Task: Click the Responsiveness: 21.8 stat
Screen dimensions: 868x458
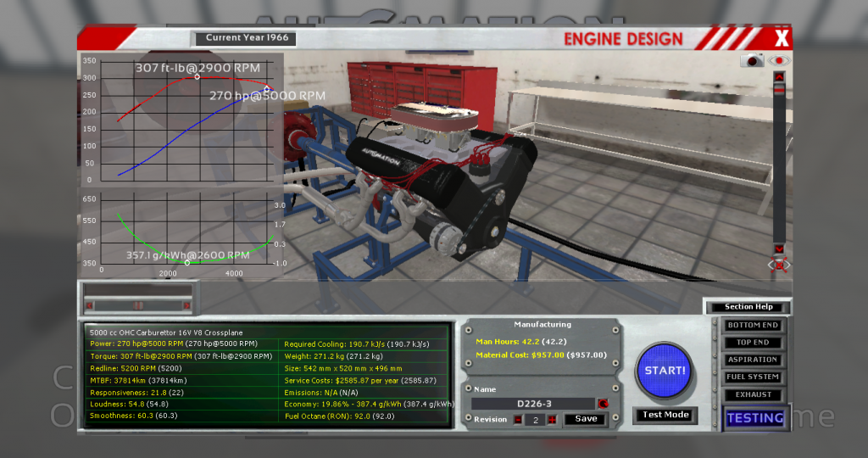Action: tap(136, 393)
